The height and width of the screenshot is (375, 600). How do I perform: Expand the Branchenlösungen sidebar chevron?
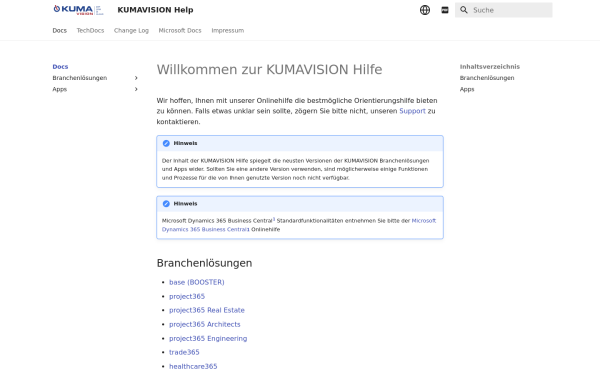pyautogui.click(x=136, y=78)
